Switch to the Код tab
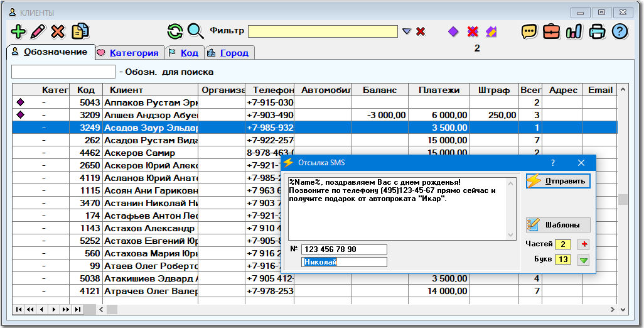The height and width of the screenshot is (328, 644). (x=185, y=53)
